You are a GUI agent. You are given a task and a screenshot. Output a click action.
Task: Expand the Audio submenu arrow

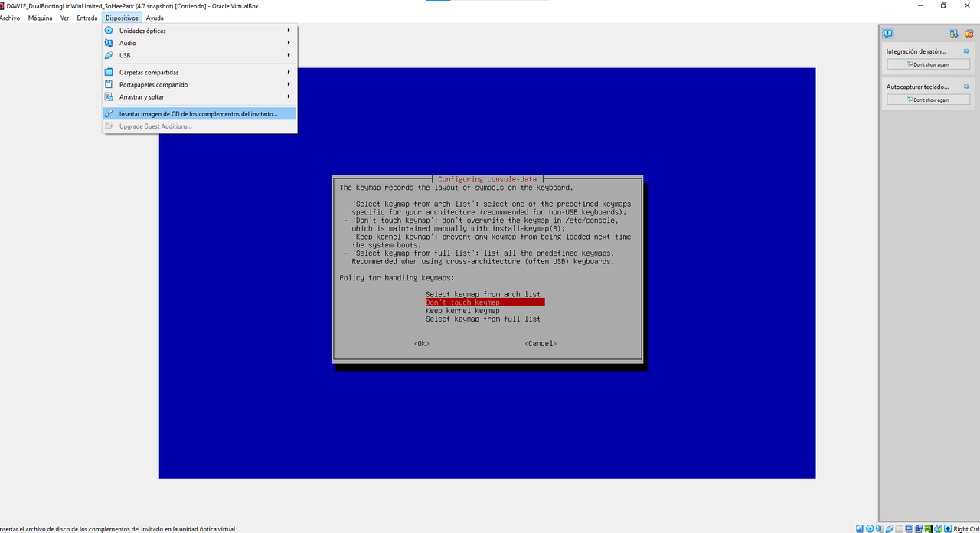pyautogui.click(x=289, y=43)
